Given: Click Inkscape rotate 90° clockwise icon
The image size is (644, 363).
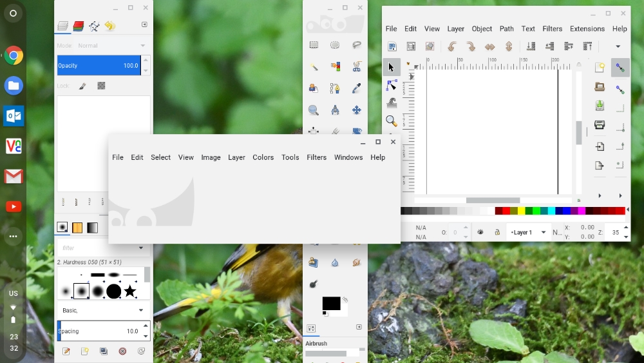Looking at the screenshot, I should 471,46.
